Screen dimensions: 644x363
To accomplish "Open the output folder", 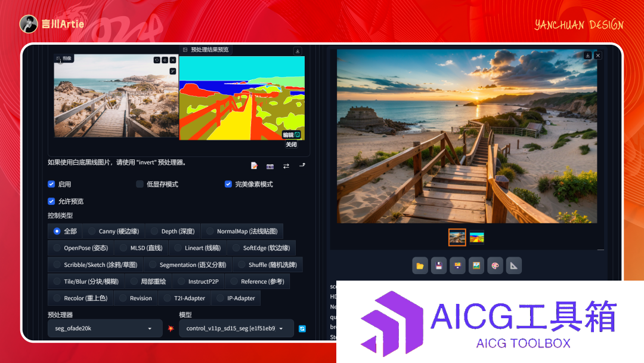I will [x=420, y=266].
